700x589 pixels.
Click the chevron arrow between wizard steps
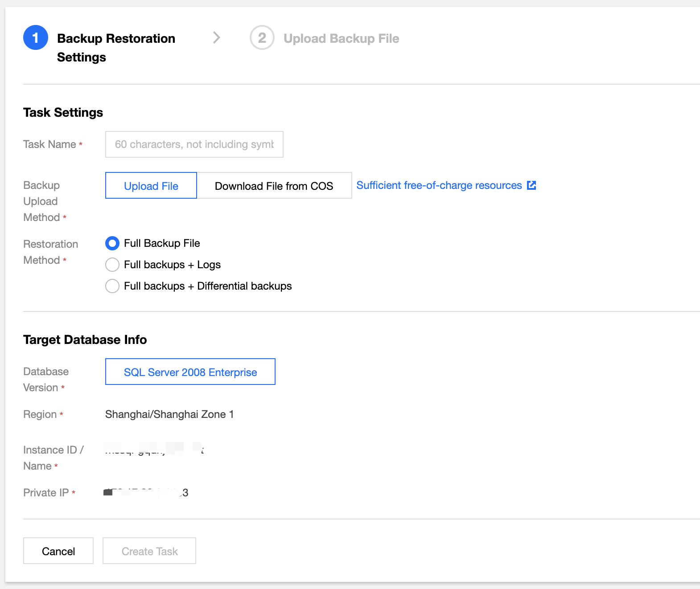click(x=217, y=38)
